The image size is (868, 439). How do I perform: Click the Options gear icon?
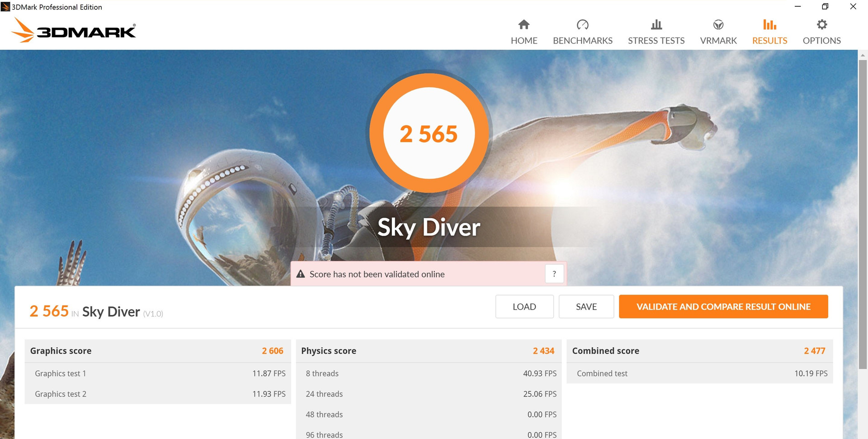[x=822, y=24]
